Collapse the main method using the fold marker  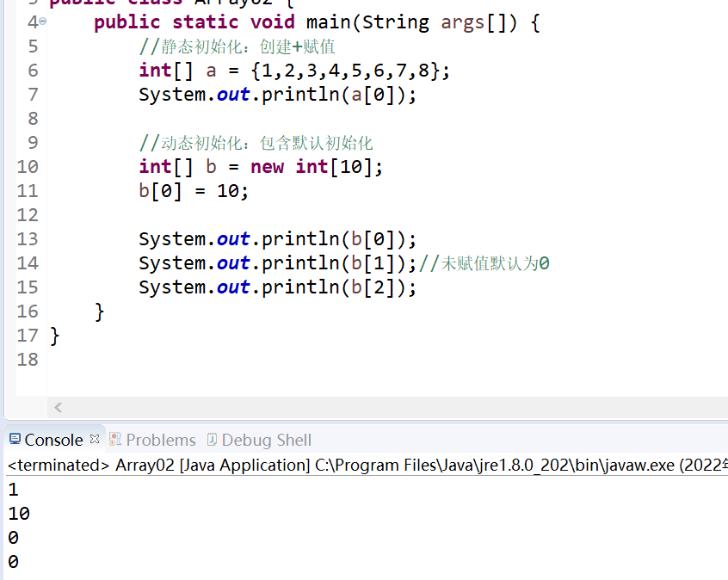click(x=40, y=20)
